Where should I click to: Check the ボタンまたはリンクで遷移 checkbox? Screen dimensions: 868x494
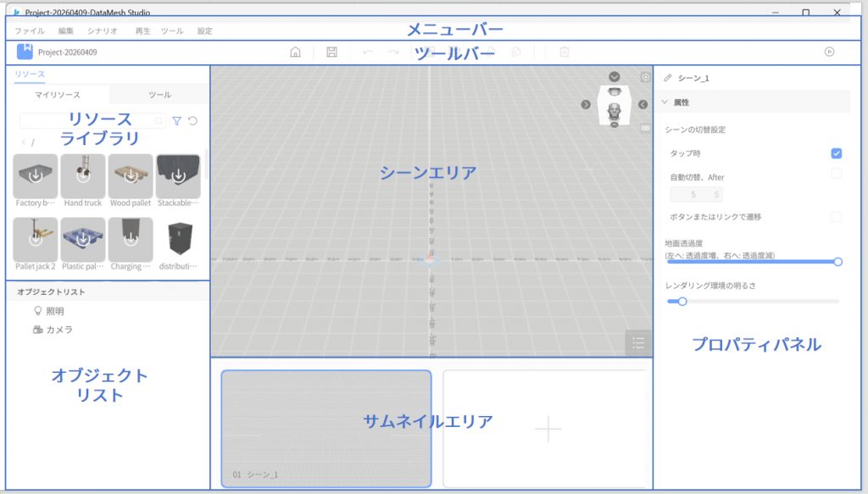coord(836,217)
